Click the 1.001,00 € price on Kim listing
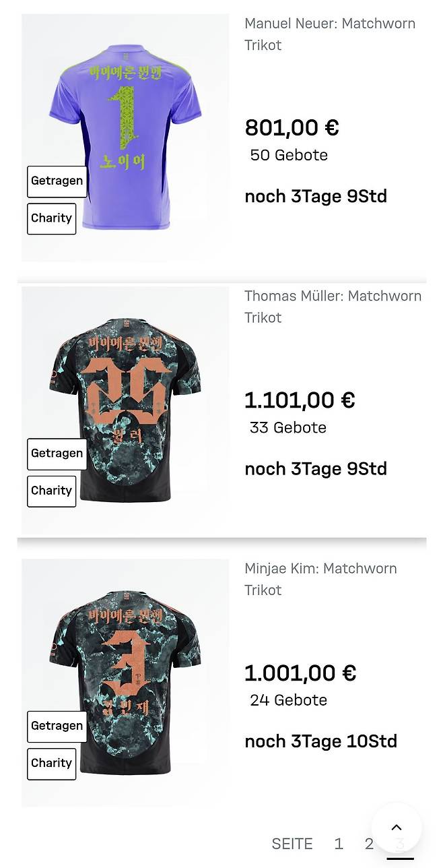 (x=300, y=673)
